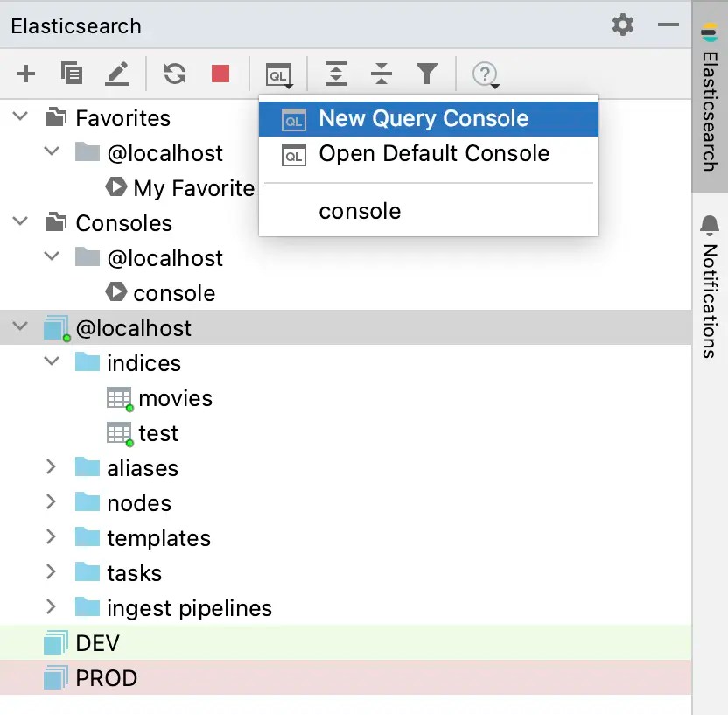This screenshot has height=715, width=728.
Task: Click the Elasticsearch logo icon
Action: [x=709, y=32]
